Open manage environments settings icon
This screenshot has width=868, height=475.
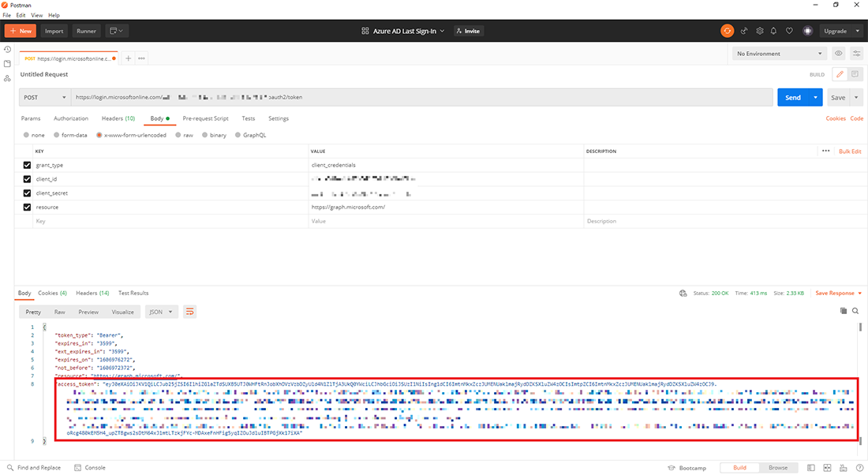856,54
